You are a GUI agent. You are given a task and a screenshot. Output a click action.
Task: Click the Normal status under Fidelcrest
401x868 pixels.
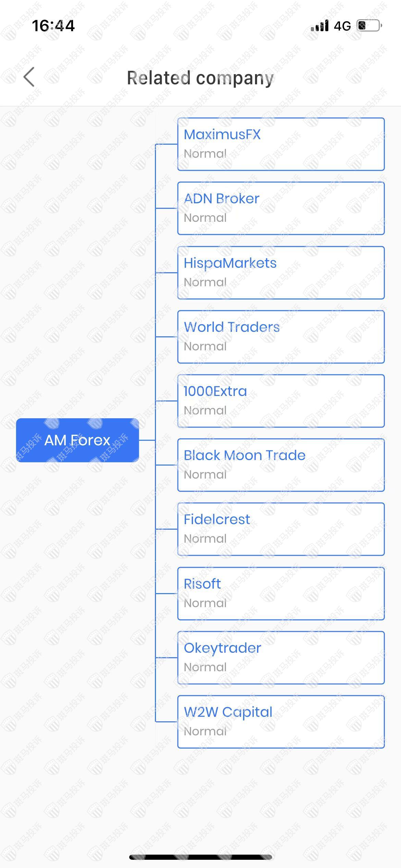[205, 539]
